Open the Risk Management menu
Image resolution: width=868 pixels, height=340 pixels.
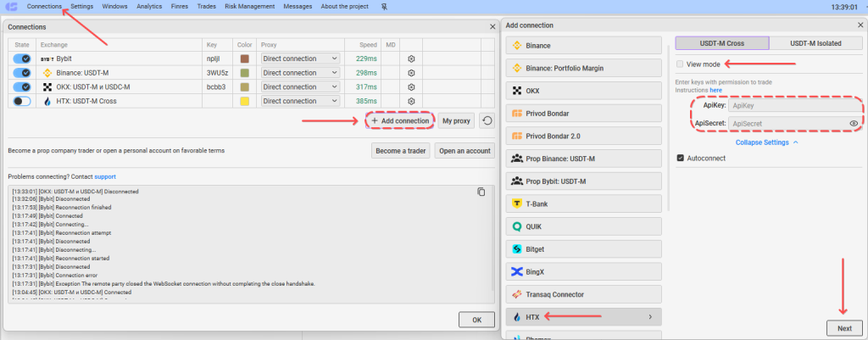point(250,7)
